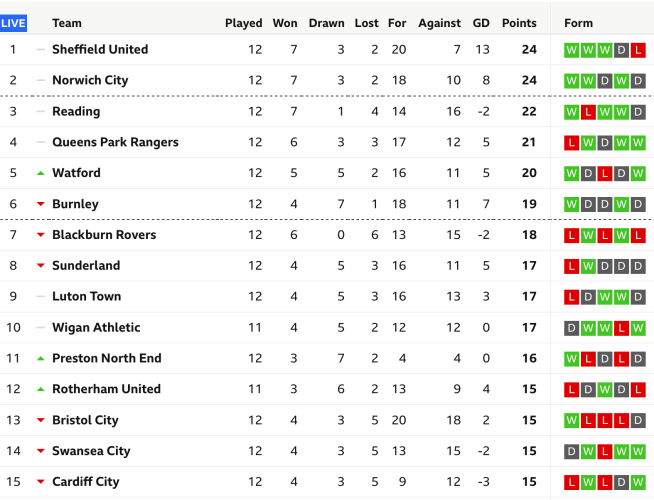
Task: Click the Played column header
Action: 244,23
